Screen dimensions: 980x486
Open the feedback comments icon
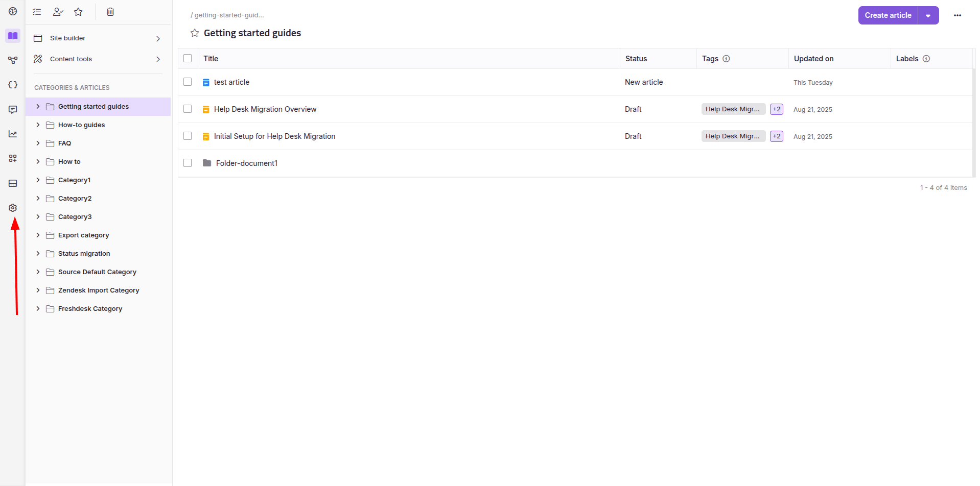point(13,109)
